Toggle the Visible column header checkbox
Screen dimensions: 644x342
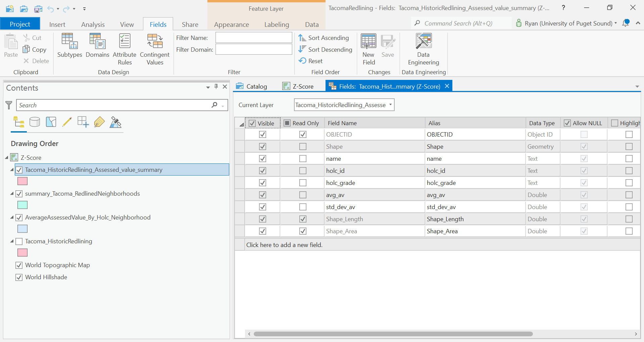click(x=252, y=124)
